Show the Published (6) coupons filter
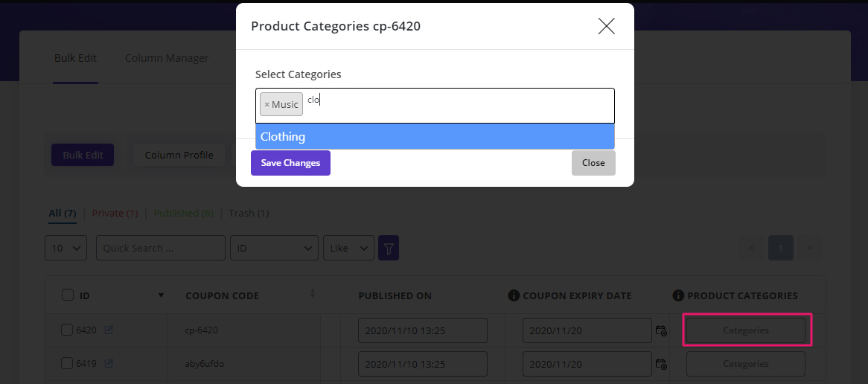This screenshot has width=868, height=384. (183, 214)
